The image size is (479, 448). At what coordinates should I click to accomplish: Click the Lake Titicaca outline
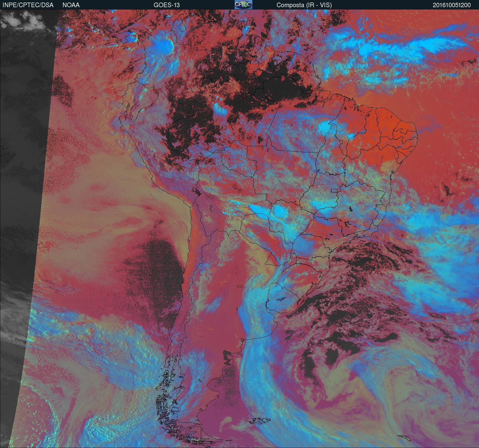coord(197,191)
